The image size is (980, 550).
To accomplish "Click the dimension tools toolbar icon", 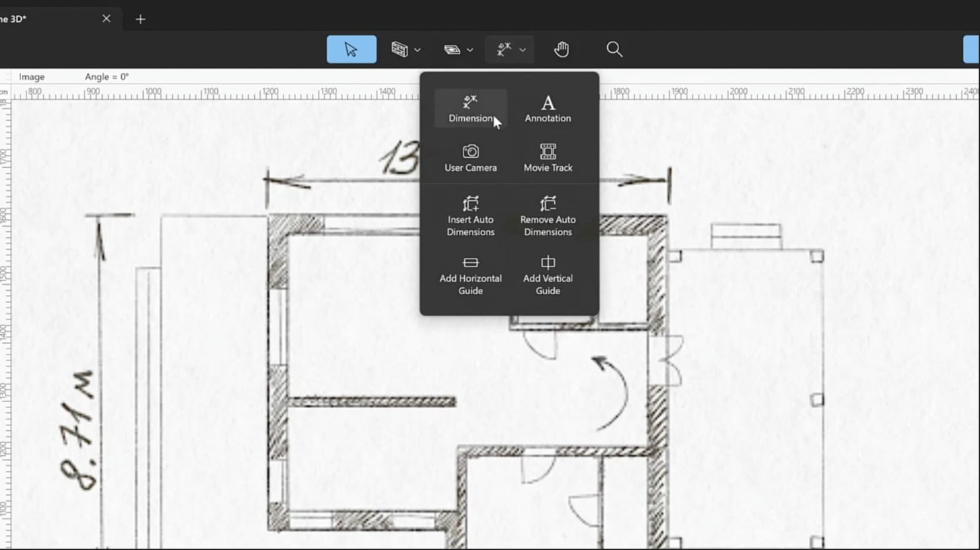I will [x=504, y=50].
